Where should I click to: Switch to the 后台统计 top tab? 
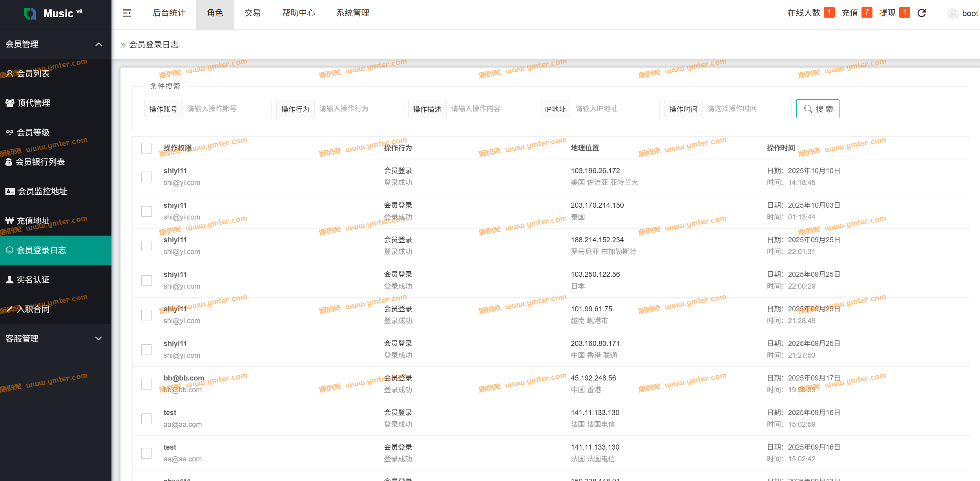169,13
